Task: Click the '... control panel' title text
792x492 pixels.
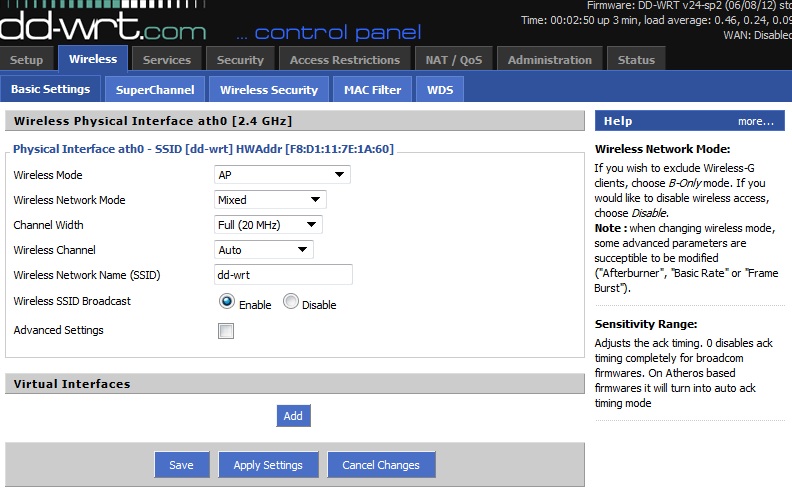Action: point(329,32)
